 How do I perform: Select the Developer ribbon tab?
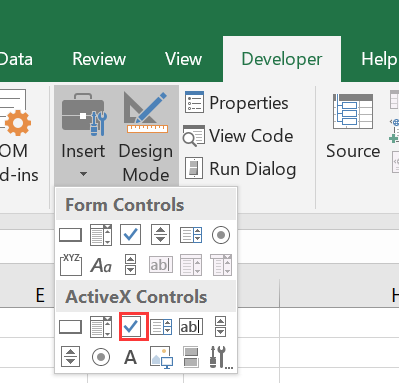[x=282, y=59]
